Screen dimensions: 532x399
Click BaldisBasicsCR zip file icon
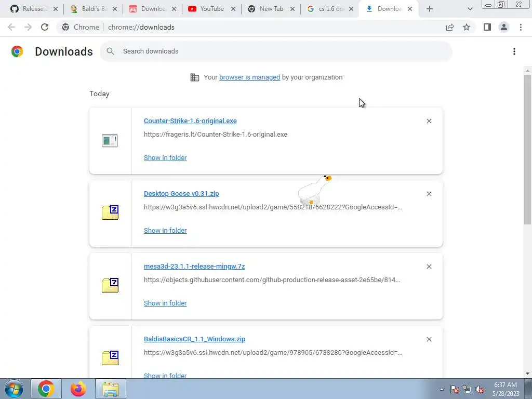point(110,358)
